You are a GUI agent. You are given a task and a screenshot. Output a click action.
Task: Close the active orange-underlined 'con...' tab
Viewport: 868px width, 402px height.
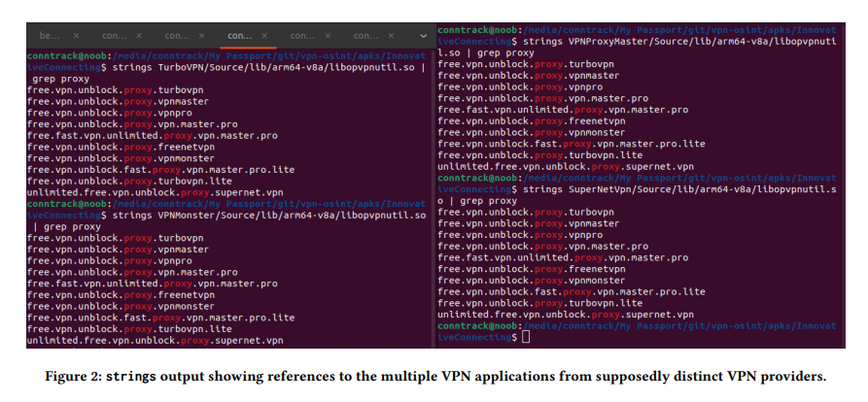264,36
